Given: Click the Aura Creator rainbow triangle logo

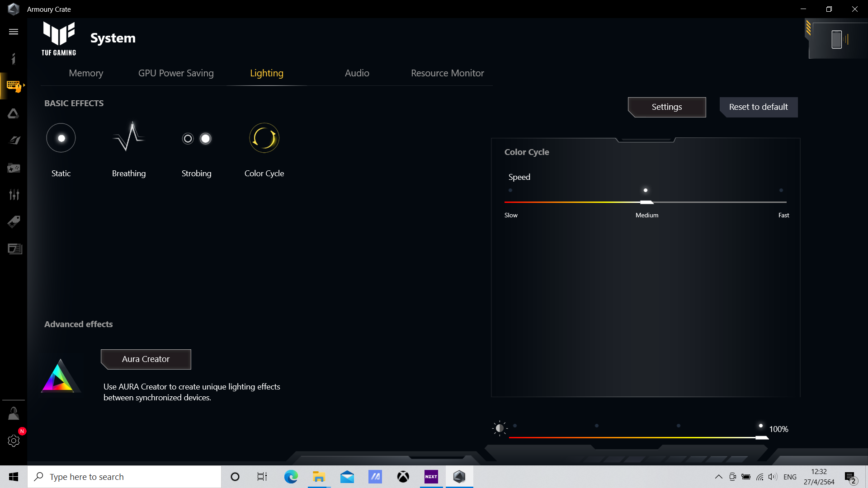Looking at the screenshot, I should (60, 375).
